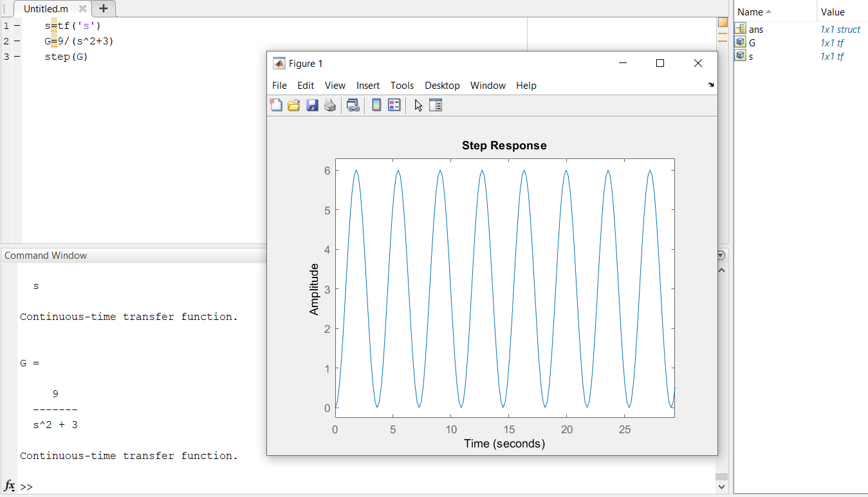The image size is (868, 497).
Task: Print the Step Response figure
Action: 330,105
